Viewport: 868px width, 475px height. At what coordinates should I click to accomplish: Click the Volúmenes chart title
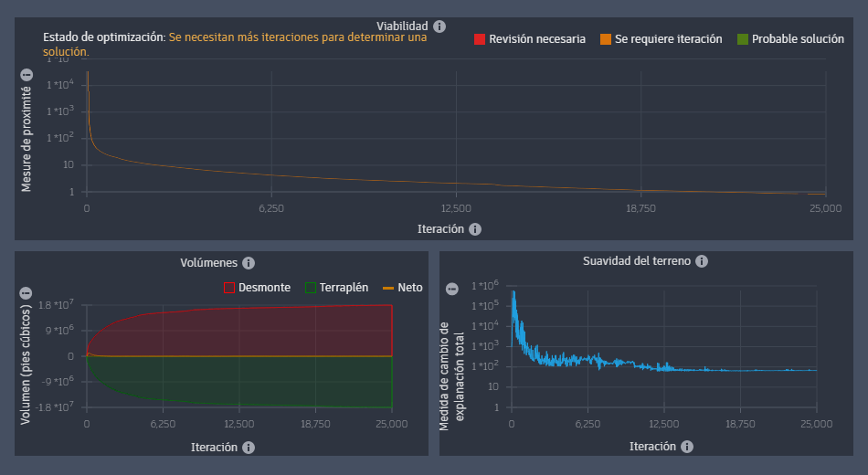click(208, 263)
